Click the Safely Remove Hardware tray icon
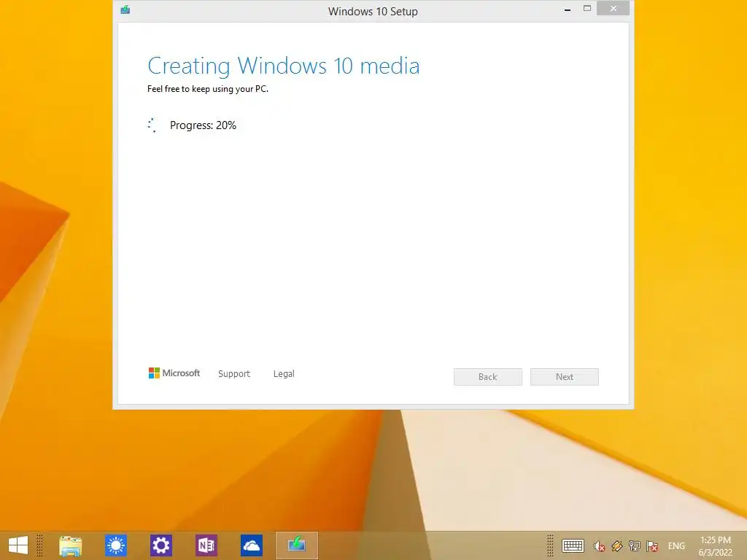747x560 pixels. pos(617,545)
